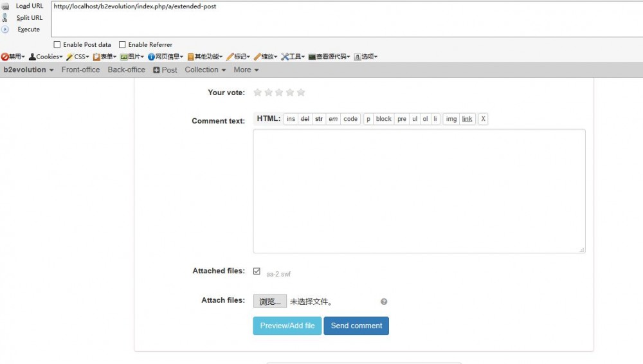Open the Collection menu
Viewport: 643px width, 364px height.
pyautogui.click(x=206, y=69)
